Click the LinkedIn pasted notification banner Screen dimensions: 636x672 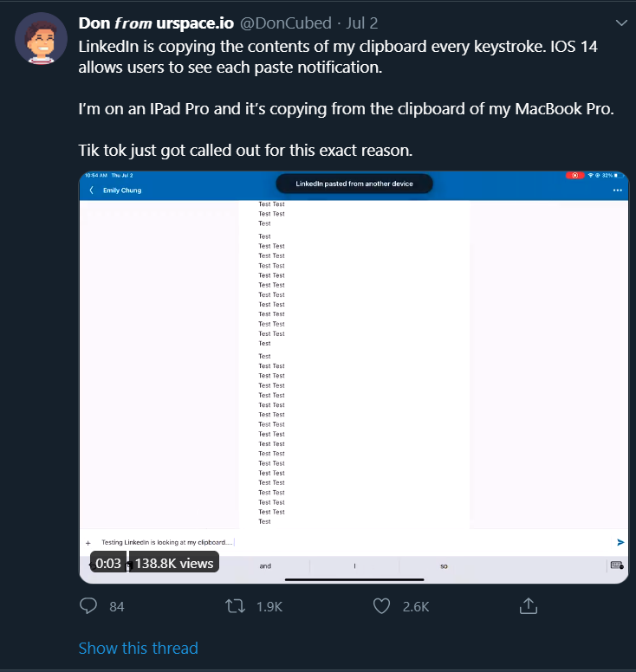pyautogui.click(x=354, y=184)
